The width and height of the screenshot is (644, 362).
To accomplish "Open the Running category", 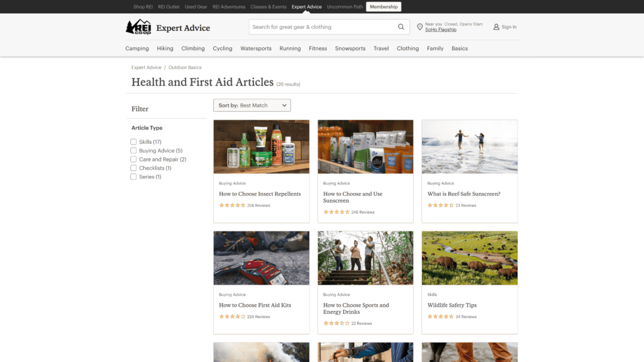I will (x=290, y=48).
